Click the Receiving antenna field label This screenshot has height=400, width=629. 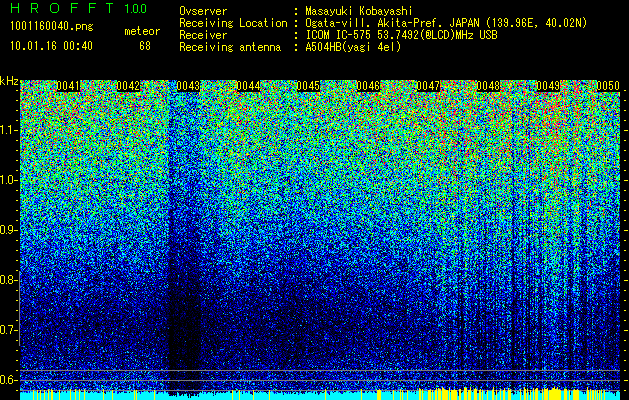pos(230,47)
